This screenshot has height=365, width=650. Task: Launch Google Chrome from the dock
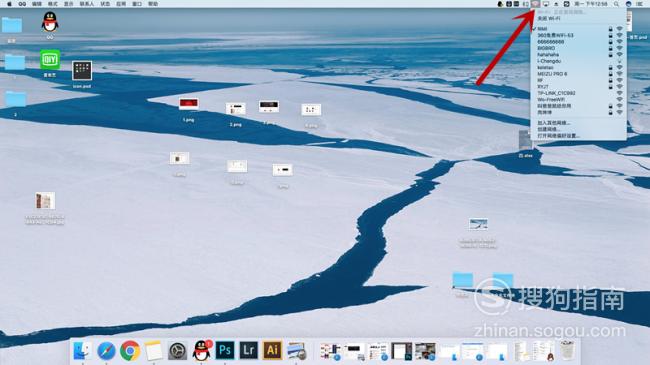130,351
